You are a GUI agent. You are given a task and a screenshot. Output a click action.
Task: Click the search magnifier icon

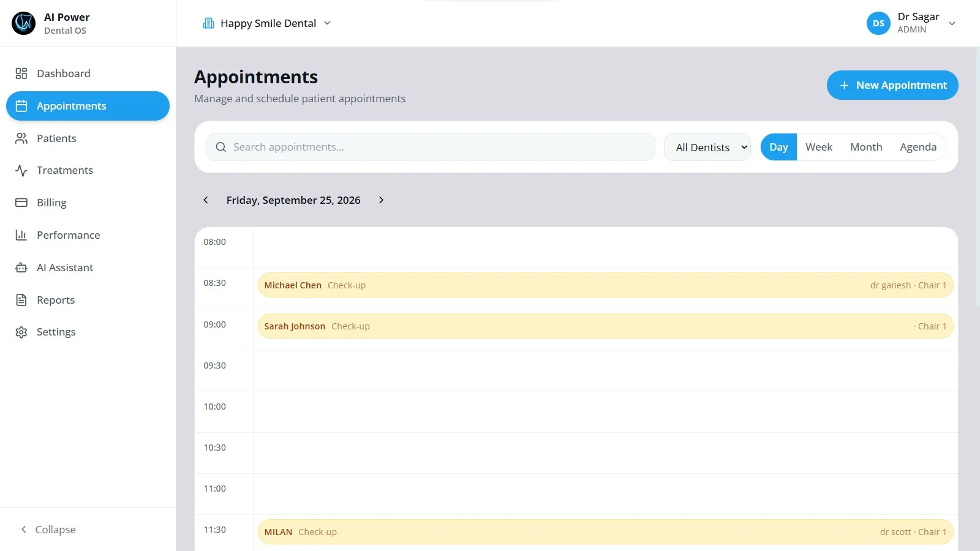point(221,147)
